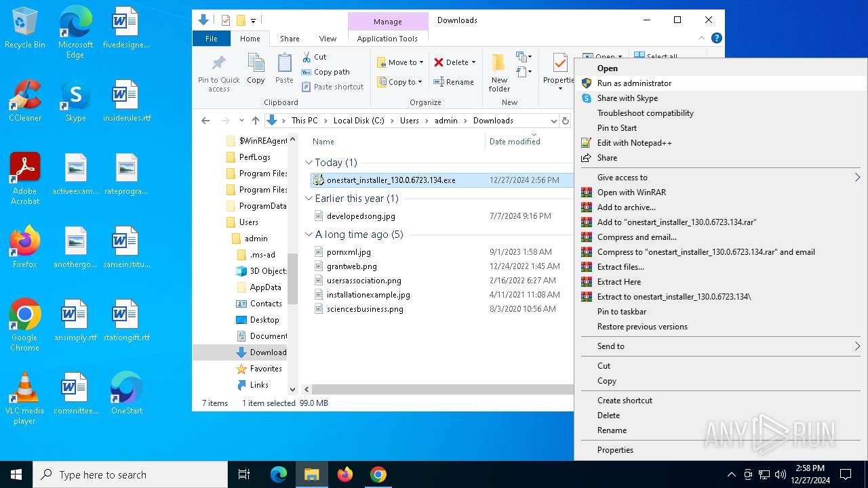Switch to Application Tools tab
This screenshot has width=868, height=488.
(387, 39)
